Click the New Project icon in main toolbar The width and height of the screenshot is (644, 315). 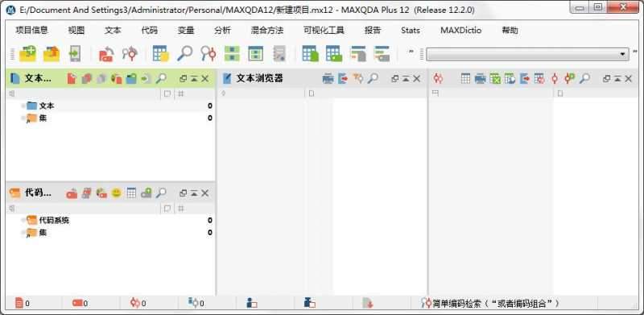coord(27,54)
